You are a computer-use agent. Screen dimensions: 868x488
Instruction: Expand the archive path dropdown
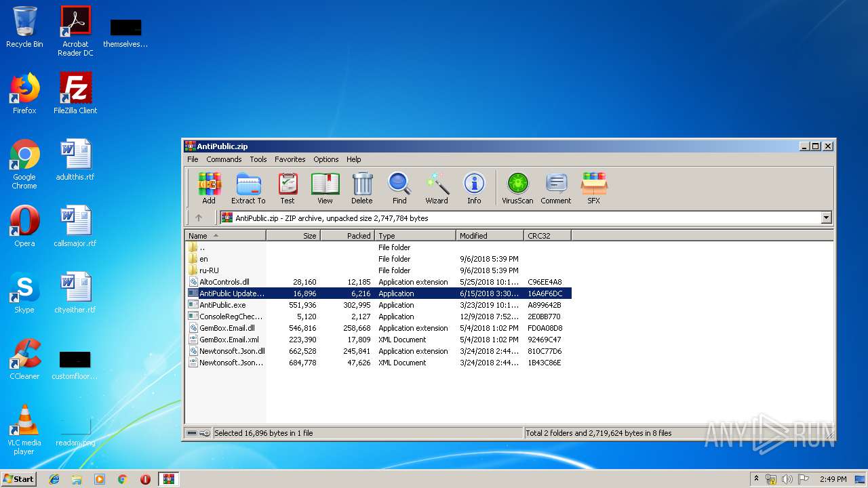(x=826, y=218)
